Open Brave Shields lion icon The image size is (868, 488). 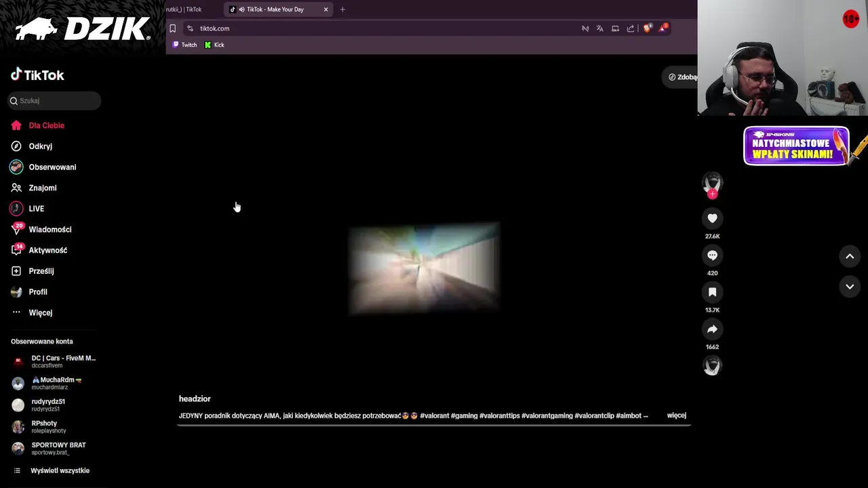pos(647,28)
